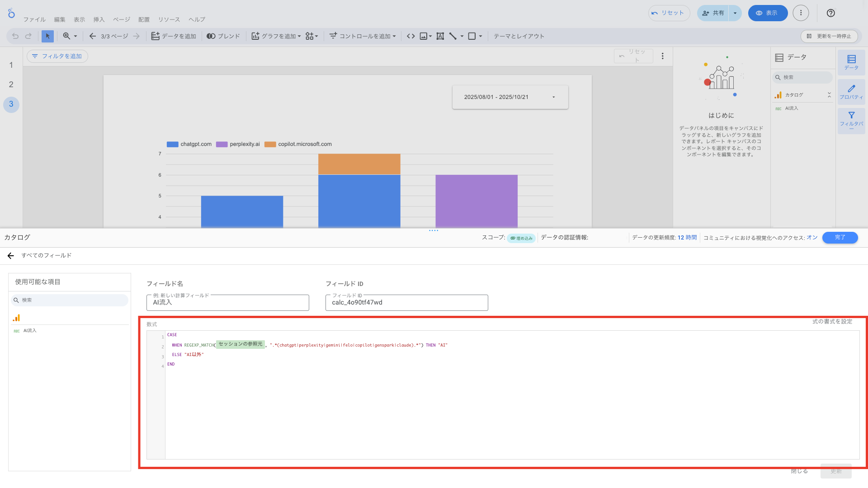
Task: Click the undo arrow icon
Action: point(15,36)
